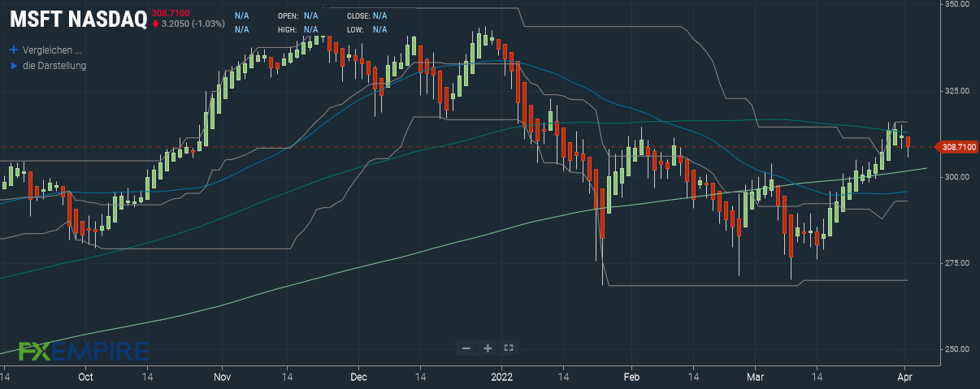Viewport: 980px width, 389px height.
Task: Click the CLOSE: N/A value
Action: pyautogui.click(x=380, y=15)
